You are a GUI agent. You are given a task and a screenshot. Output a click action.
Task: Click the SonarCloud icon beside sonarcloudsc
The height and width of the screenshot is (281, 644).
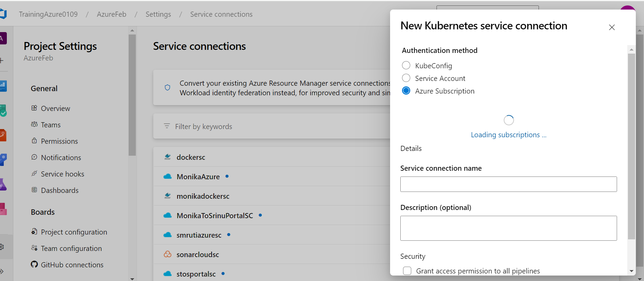[168, 254]
